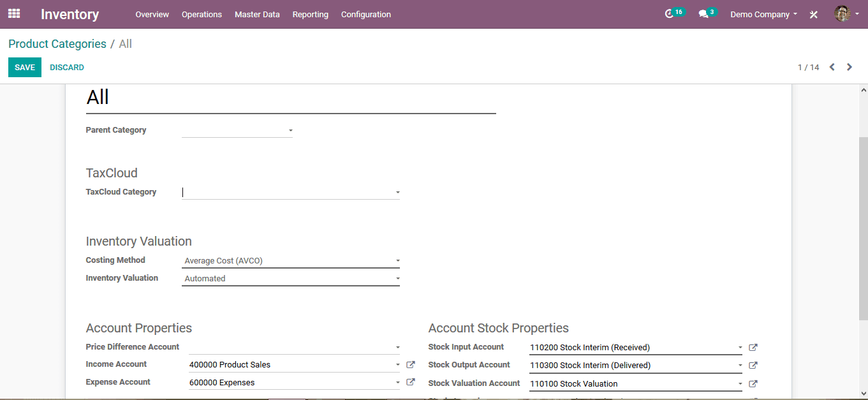Open the Demo Company switcher
Screen dimensions: 868x400
[763, 14]
